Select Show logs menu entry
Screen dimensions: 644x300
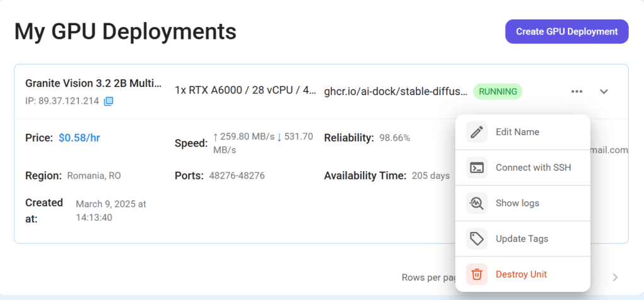point(523,203)
